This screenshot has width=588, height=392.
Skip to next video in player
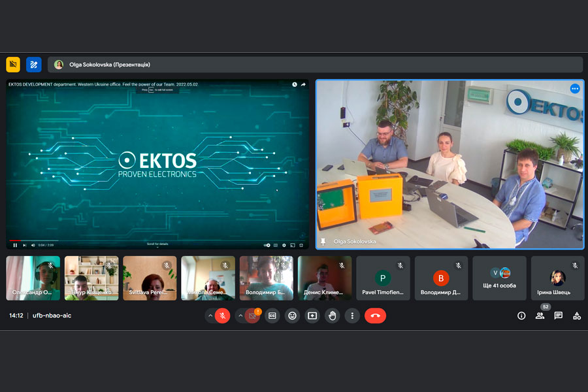pos(25,246)
